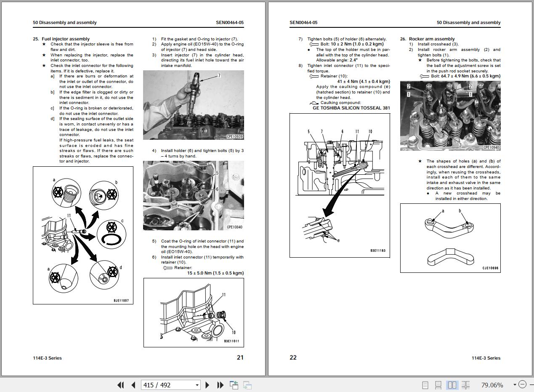Image resolution: width=534 pixels, height=392 pixels.
Task: Click the go to previous view icon
Action: [x=234, y=385]
